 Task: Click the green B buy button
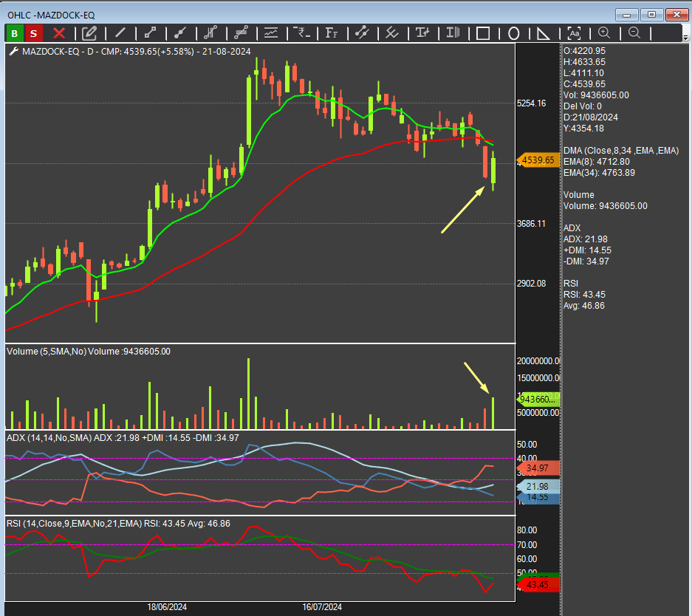tap(15, 33)
